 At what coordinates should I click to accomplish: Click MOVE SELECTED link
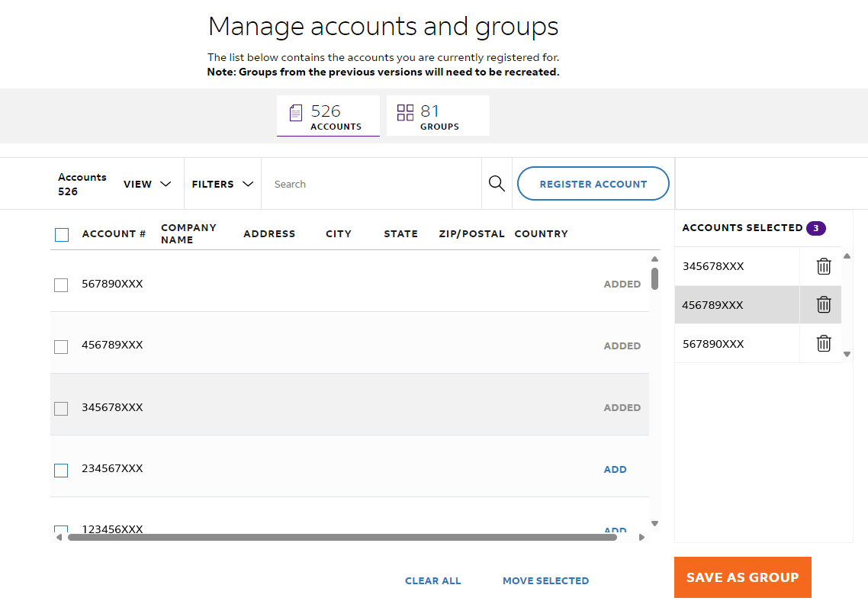(x=546, y=580)
